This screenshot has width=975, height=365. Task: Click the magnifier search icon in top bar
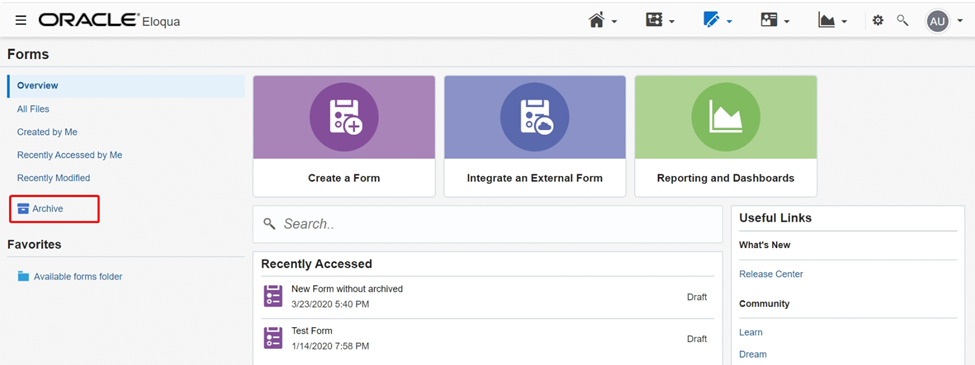[x=902, y=21]
